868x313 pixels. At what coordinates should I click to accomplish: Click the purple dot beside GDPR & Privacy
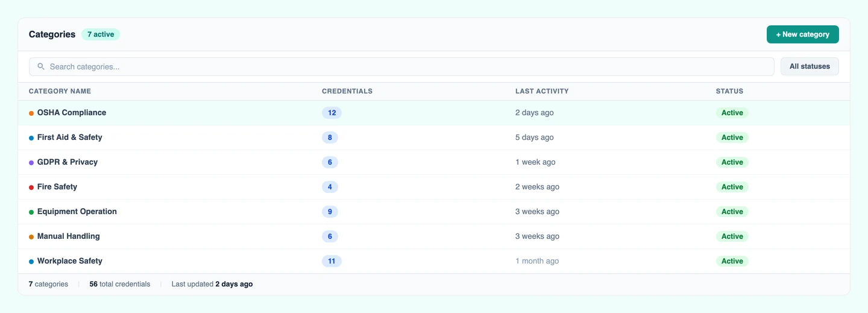click(x=31, y=163)
